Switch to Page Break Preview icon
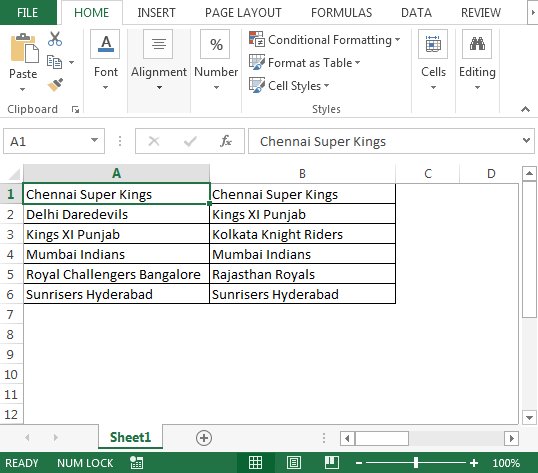The height and width of the screenshot is (473, 538). tap(332, 463)
